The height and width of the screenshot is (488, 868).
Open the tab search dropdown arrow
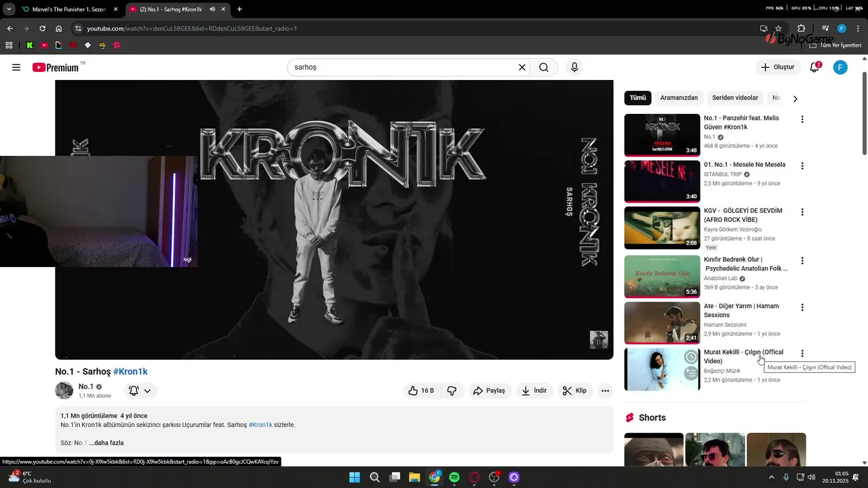tap(9, 9)
